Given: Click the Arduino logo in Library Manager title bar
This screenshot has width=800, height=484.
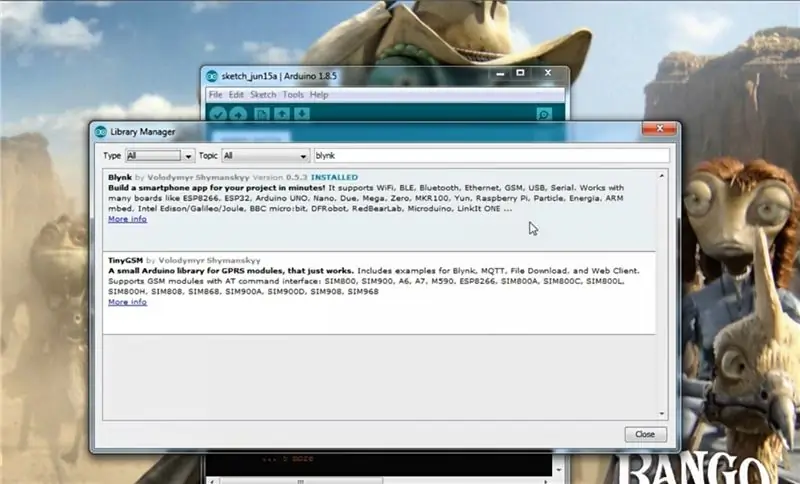Looking at the screenshot, I should pyautogui.click(x=101, y=132).
